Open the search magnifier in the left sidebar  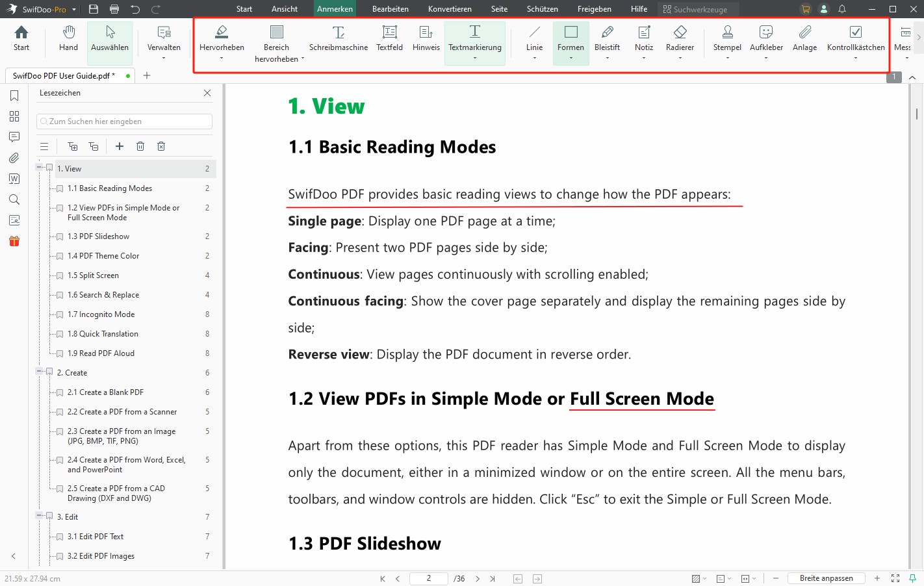coord(14,199)
